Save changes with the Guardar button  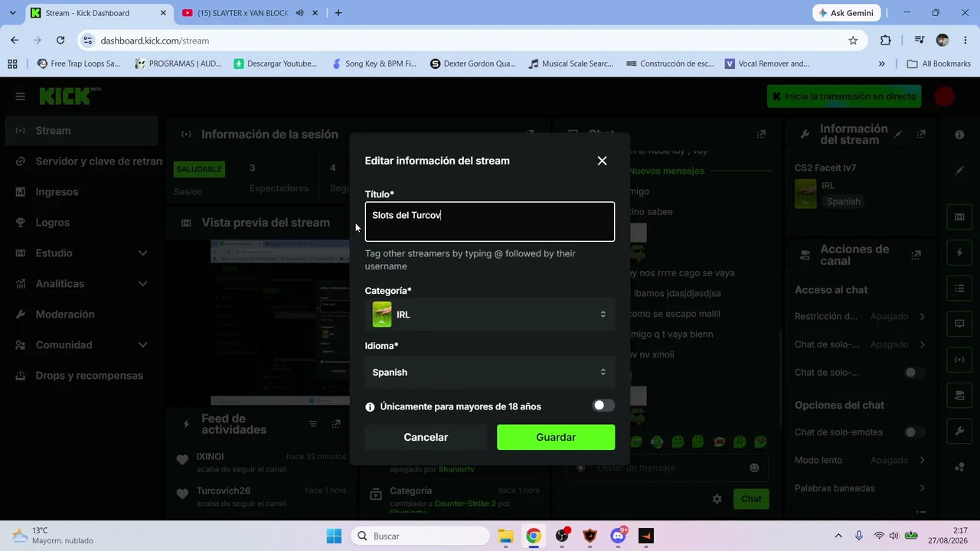556,437
